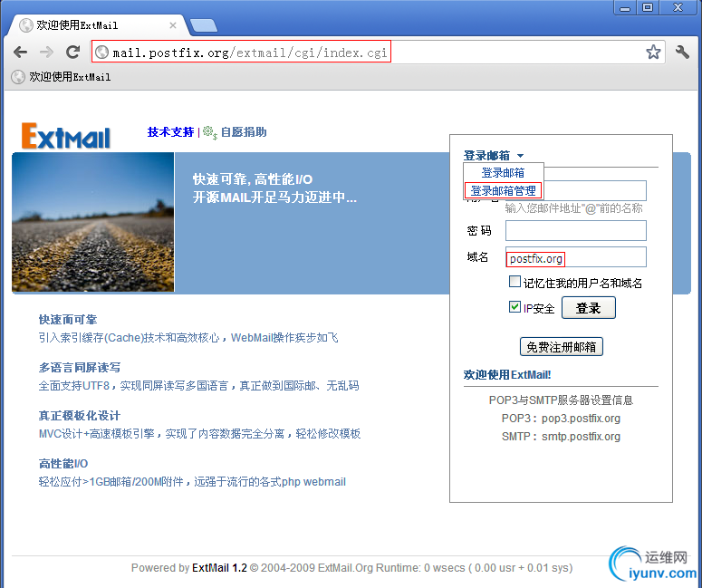Close the browser window
Image resolution: width=702 pixels, height=588 pixels.
point(678,7)
